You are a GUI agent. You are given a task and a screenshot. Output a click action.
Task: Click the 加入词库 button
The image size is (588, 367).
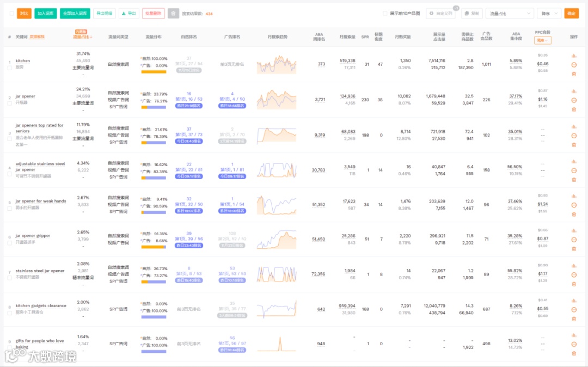point(45,14)
